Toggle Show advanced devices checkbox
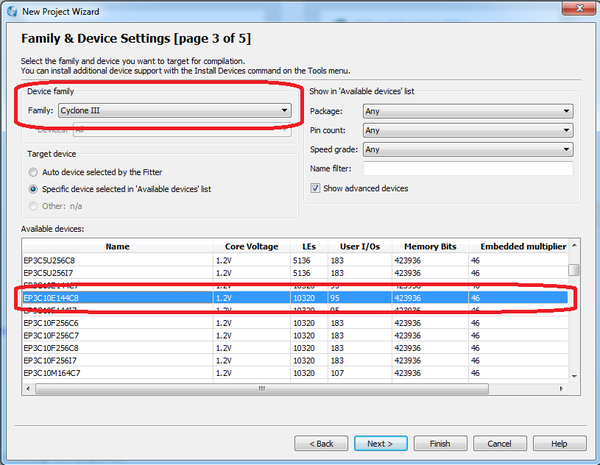This screenshot has height=465, width=600. (316, 189)
